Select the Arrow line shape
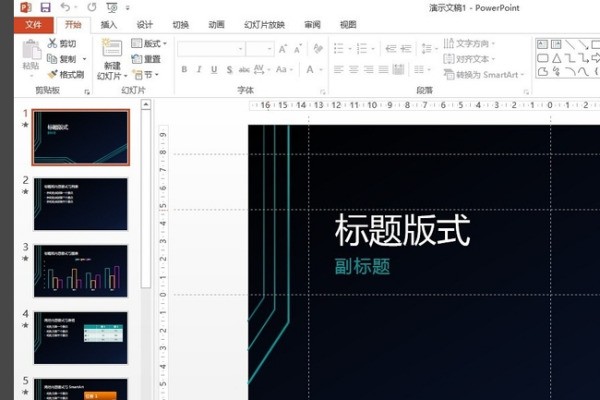This screenshot has height=400, width=600. 583,44
